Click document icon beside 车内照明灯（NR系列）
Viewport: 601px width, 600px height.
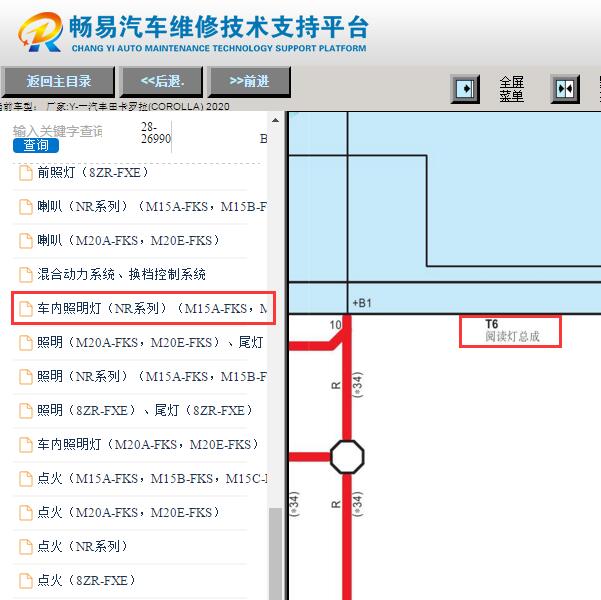point(26,309)
